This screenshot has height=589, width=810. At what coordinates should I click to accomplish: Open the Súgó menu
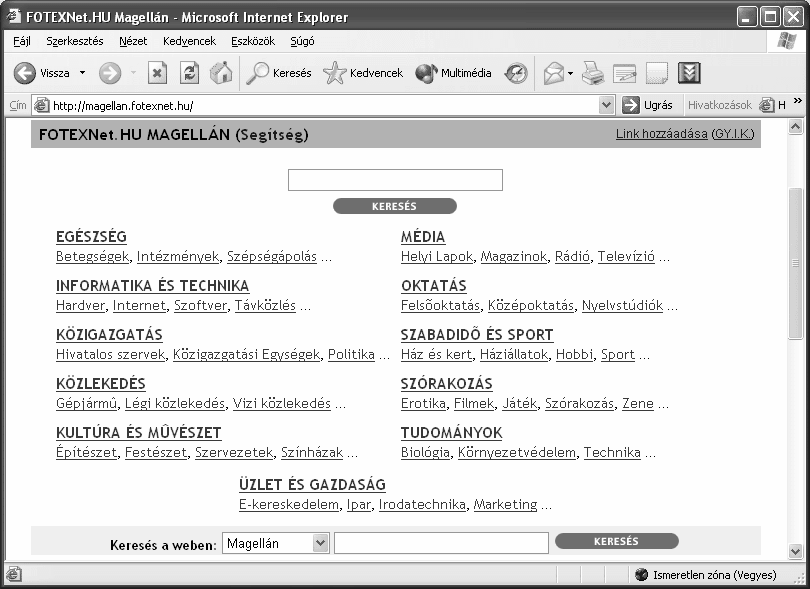[302, 41]
